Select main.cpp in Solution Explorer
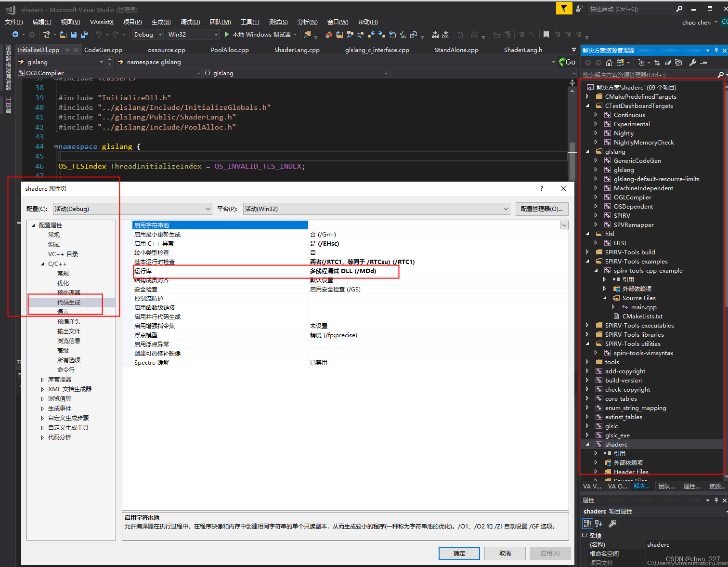728x567 pixels. pyautogui.click(x=644, y=307)
